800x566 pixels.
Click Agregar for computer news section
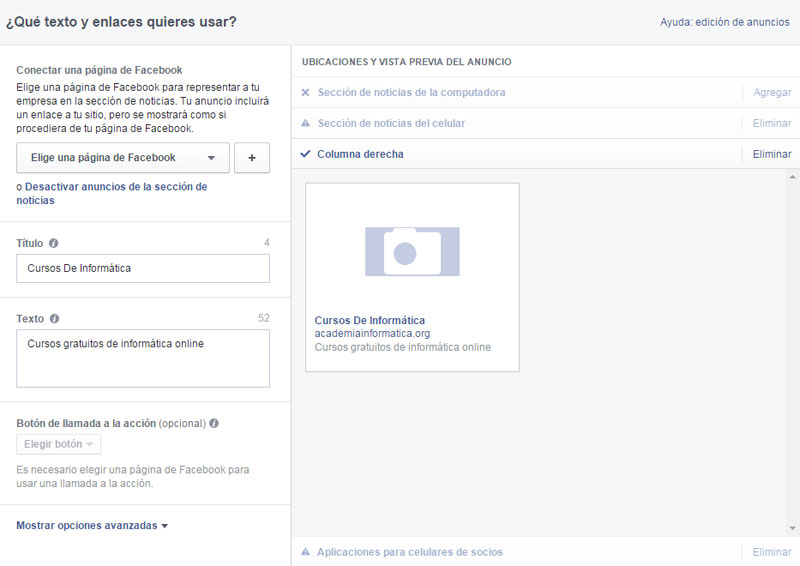772,92
